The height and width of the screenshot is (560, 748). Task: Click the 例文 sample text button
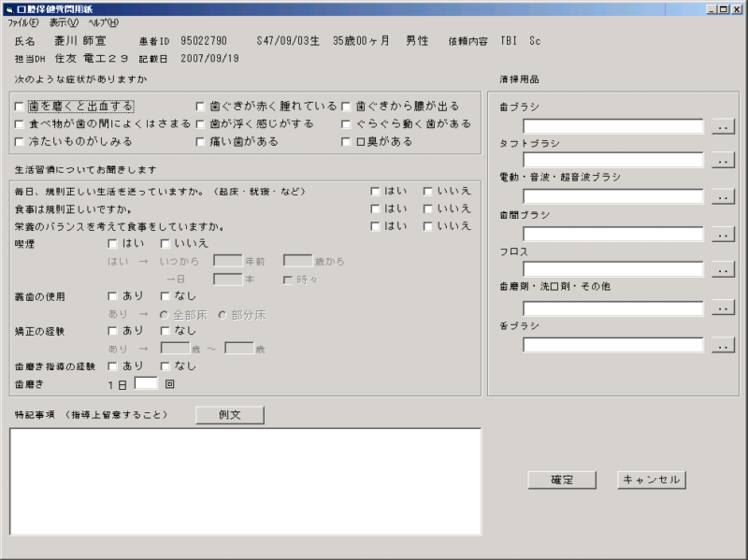(x=229, y=414)
